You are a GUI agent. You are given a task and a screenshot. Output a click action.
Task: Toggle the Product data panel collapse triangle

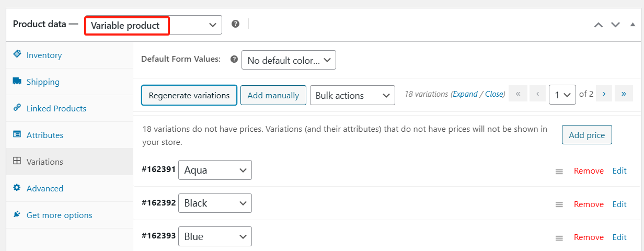[x=632, y=25]
